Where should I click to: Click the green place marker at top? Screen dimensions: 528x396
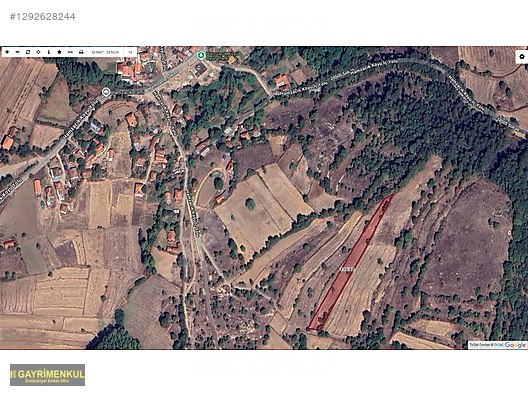(x=201, y=55)
